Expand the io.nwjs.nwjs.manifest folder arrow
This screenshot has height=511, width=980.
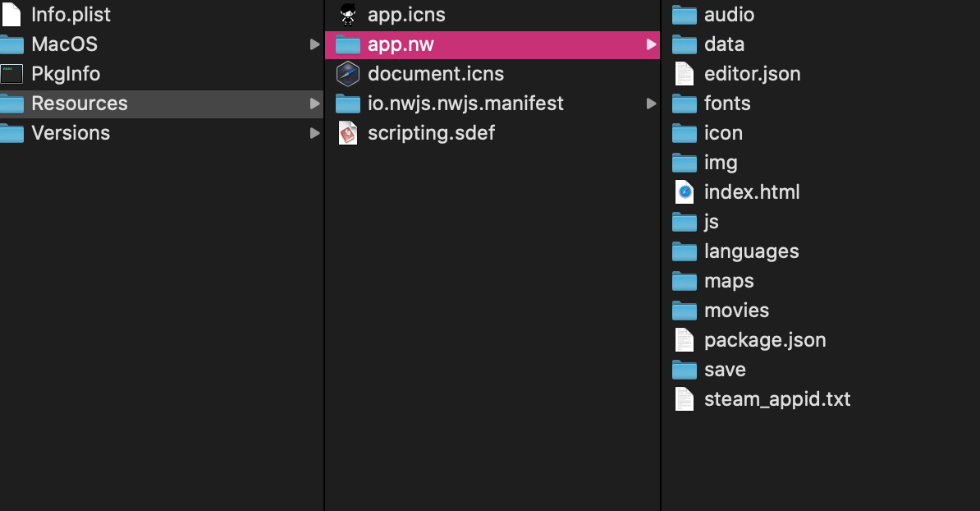pos(651,104)
